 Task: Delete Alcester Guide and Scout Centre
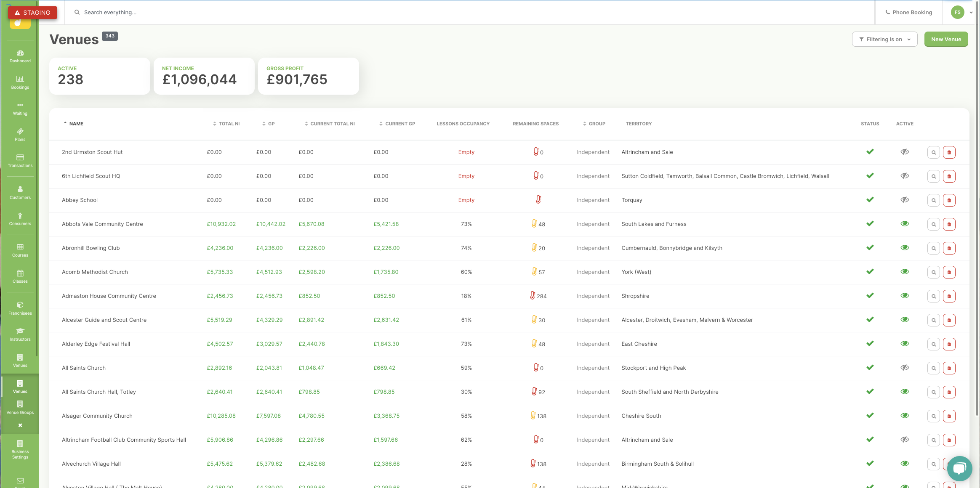click(x=949, y=320)
